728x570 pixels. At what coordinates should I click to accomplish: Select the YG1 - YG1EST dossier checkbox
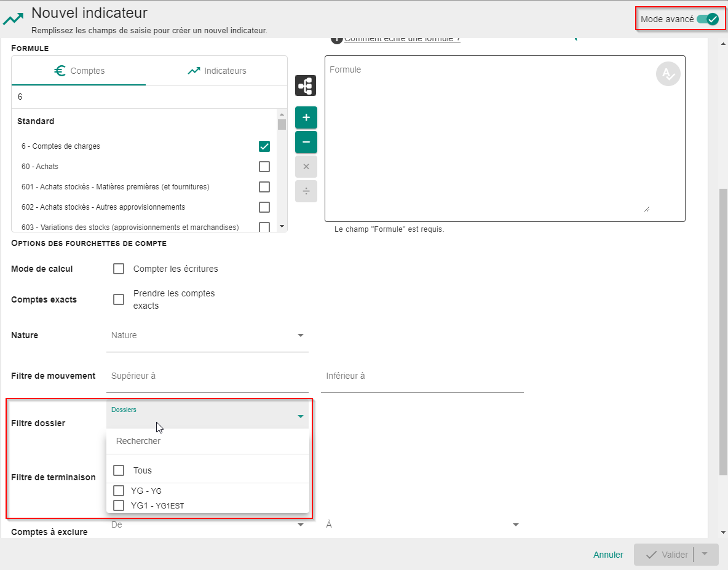(119, 505)
